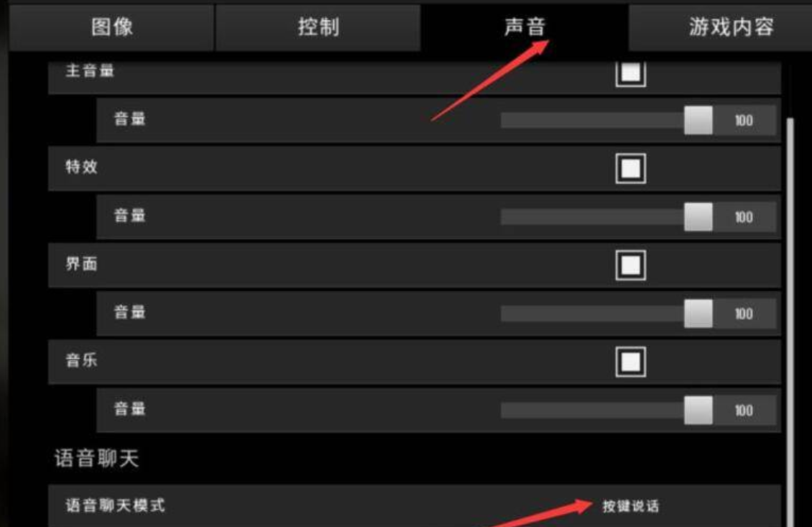Screen dimensions: 812x527
Task: Switch to the 图像 tab
Action: (x=112, y=27)
